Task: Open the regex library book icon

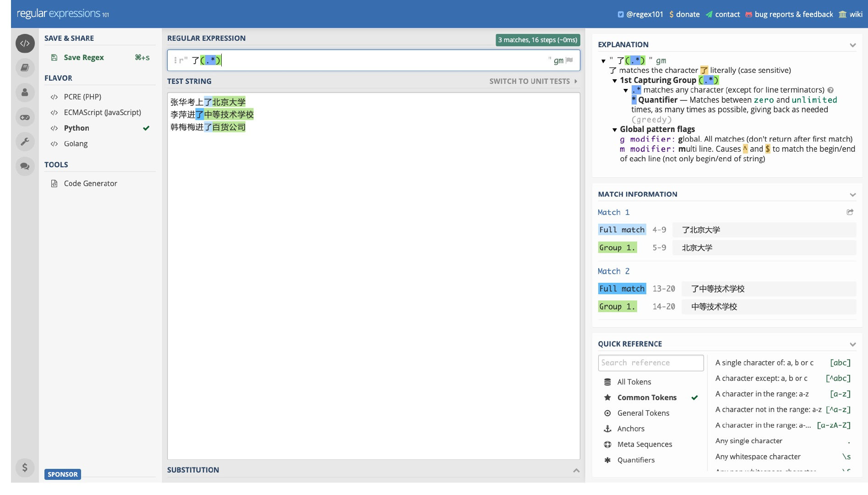Action: [x=25, y=68]
